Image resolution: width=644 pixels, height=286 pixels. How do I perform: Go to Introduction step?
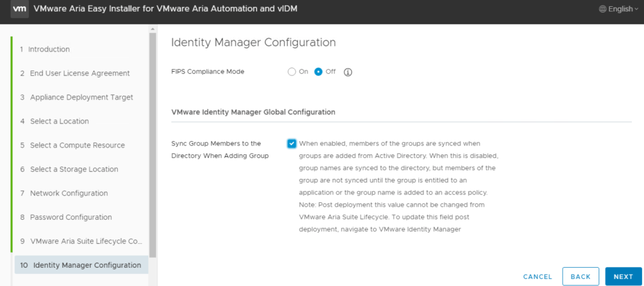[x=49, y=49]
